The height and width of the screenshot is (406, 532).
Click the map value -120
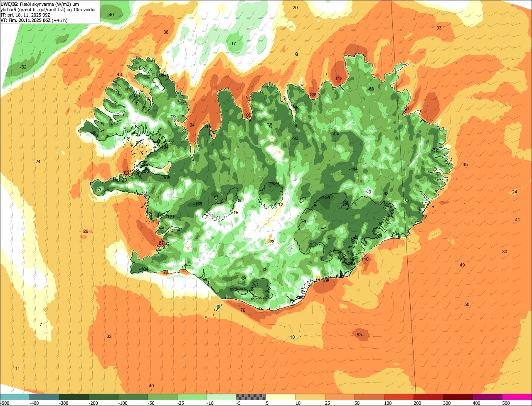pyautogui.click(x=326, y=198)
